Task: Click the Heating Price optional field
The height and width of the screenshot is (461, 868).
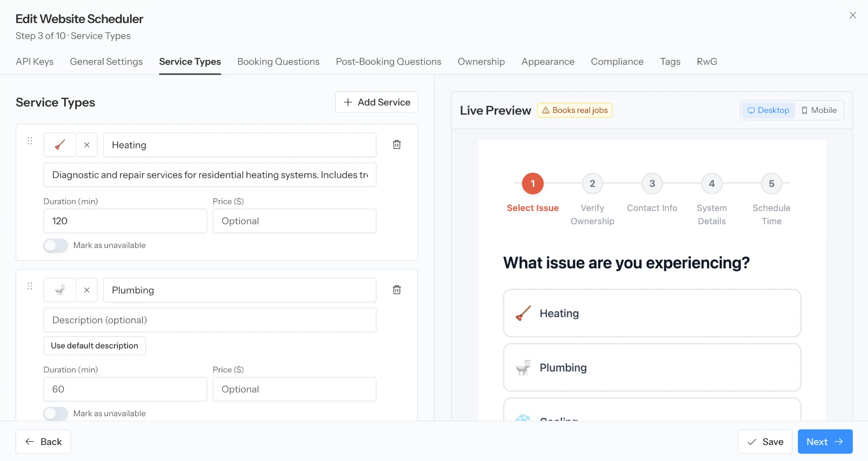Action: [x=294, y=221]
